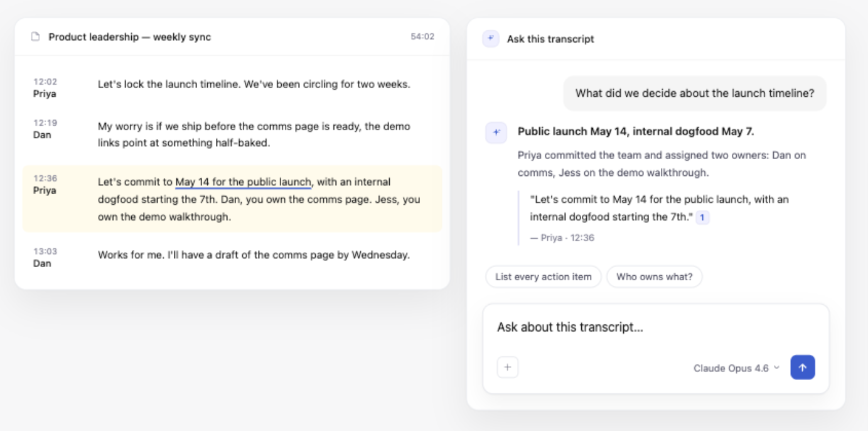Screen dimensions: 868x431
Task: Select the highlighted 12:36 timestamp
Action: click(45, 178)
